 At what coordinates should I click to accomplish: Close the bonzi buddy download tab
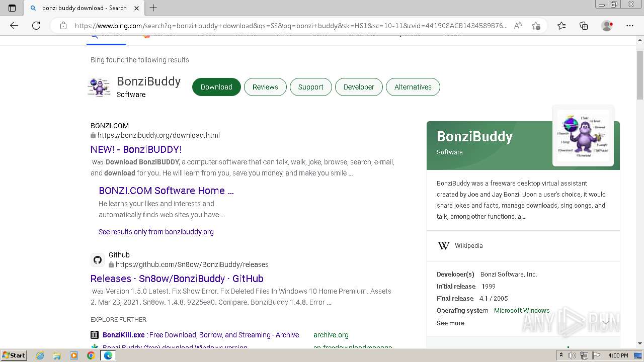tap(137, 8)
